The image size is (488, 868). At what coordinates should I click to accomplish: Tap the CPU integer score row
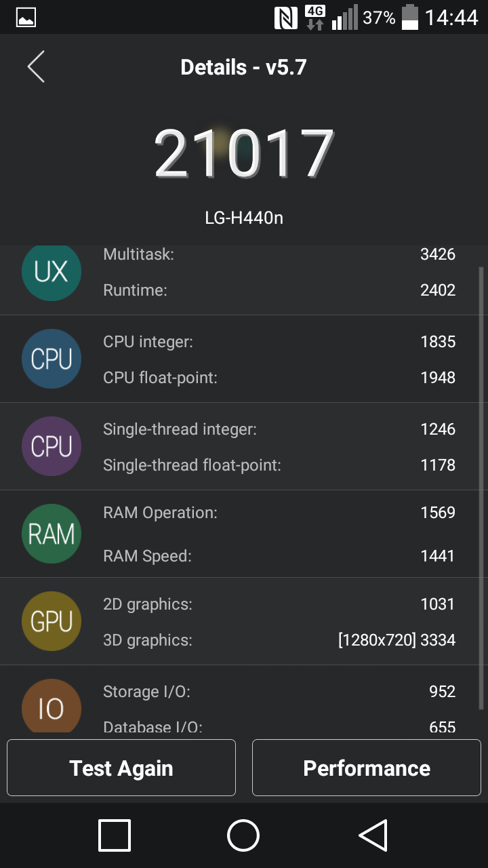[279, 342]
